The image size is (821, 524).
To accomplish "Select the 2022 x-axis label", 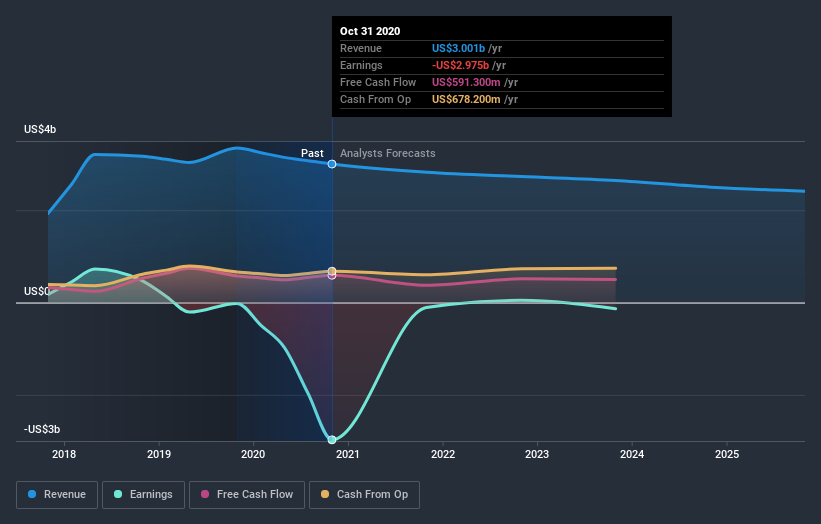I will [x=443, y=454].
